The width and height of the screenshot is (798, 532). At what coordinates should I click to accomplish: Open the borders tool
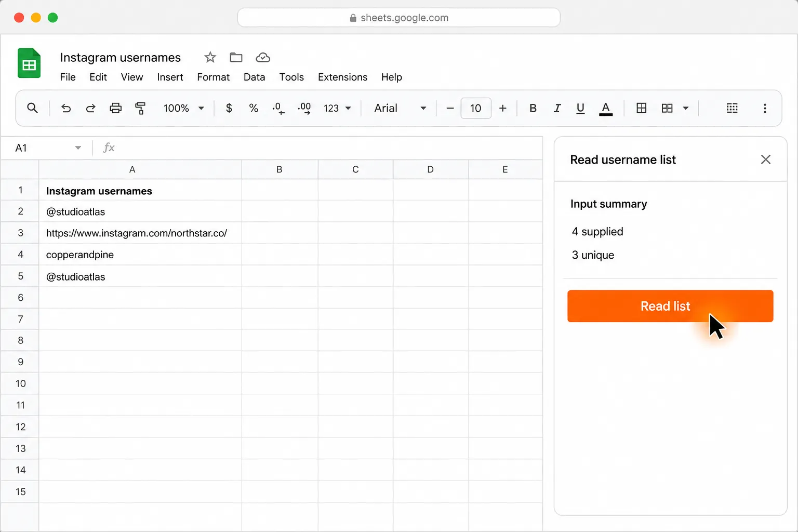coord(642,108)
